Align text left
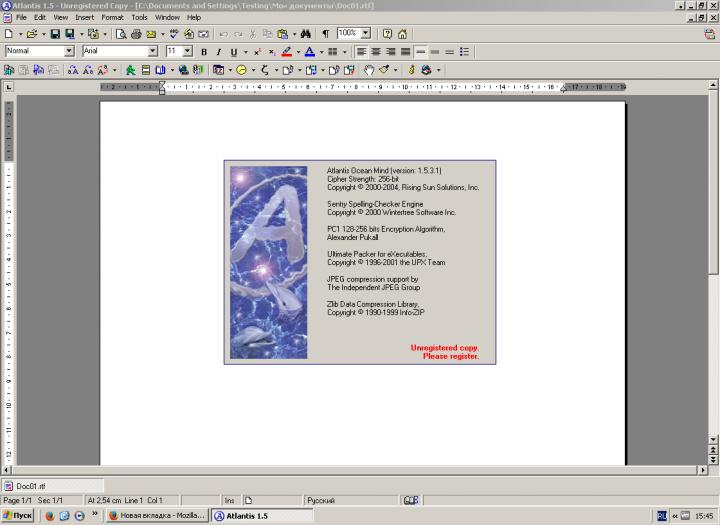 [x=361, y=52]
